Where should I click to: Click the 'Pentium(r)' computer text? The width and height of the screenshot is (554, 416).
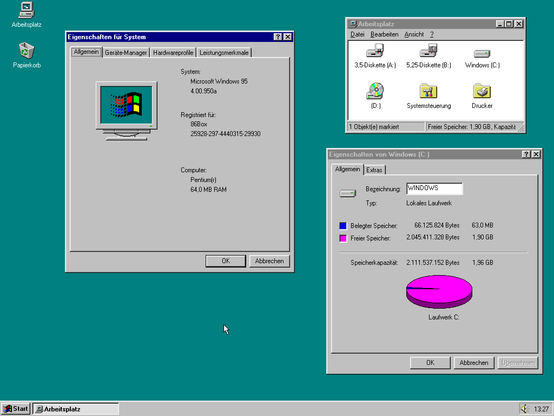[203, 180]
